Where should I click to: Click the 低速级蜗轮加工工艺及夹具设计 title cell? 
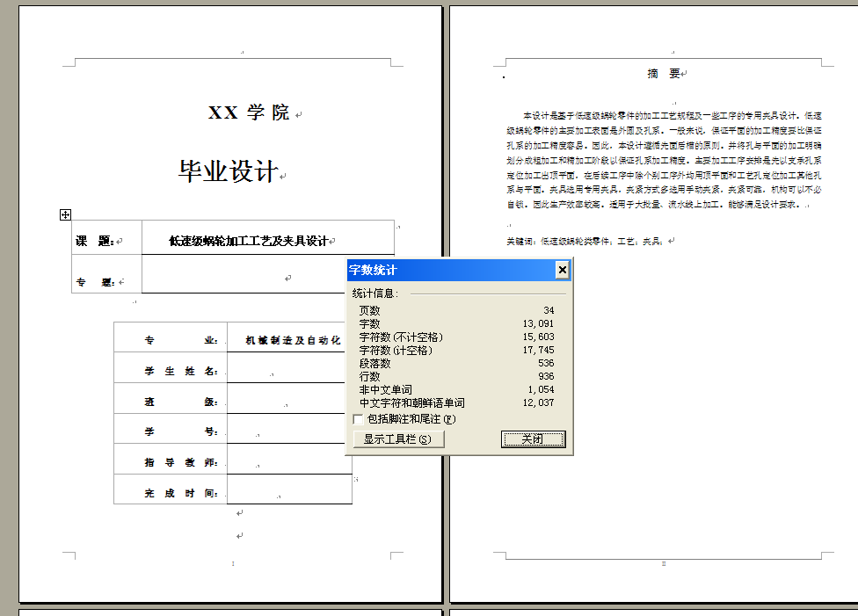pyautogui.click(x=267, y=237)
